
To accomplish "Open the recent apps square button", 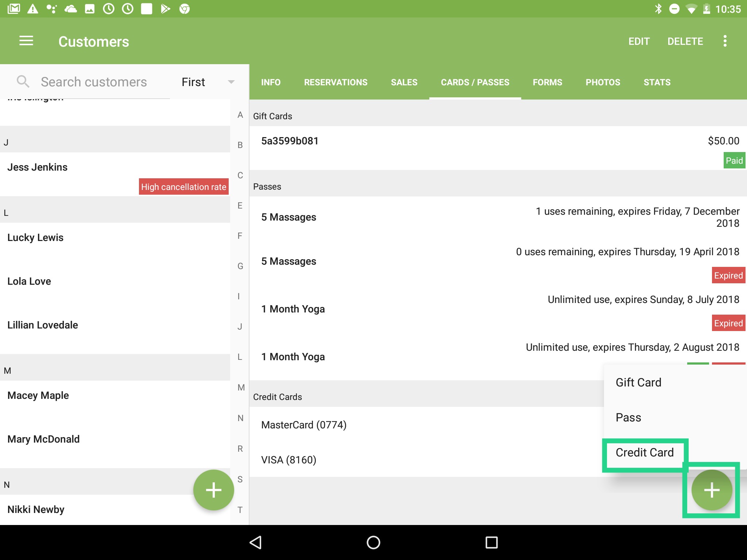I will click(491, 542).
